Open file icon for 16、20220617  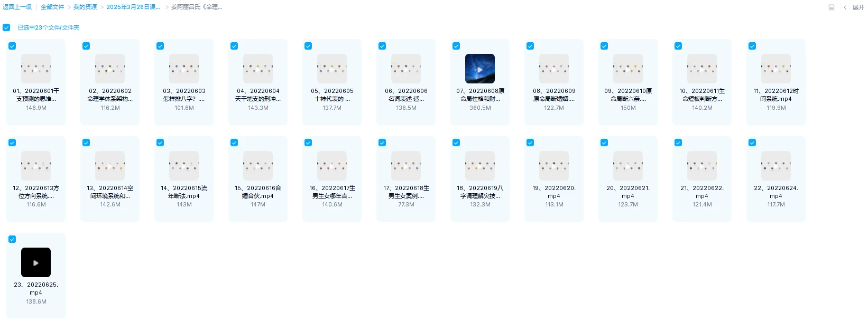(x=332, y=166)
